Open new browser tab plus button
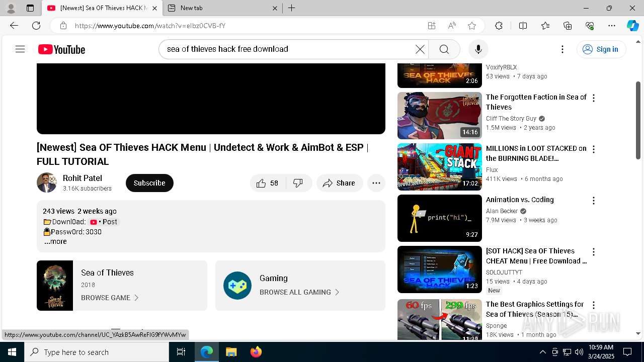The width and height of the screenshot is (644, 362). pyautogui.click(x=291, y=8)
